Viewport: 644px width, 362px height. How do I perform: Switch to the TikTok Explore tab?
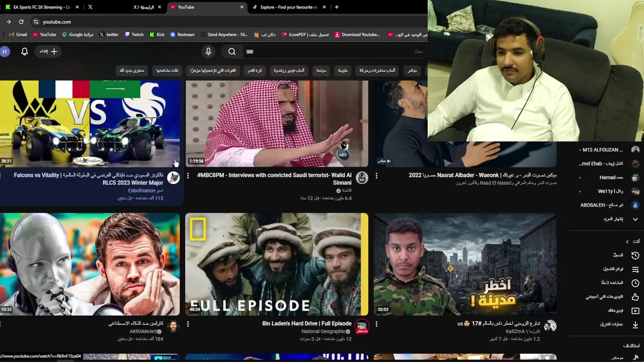coord(289,7)
